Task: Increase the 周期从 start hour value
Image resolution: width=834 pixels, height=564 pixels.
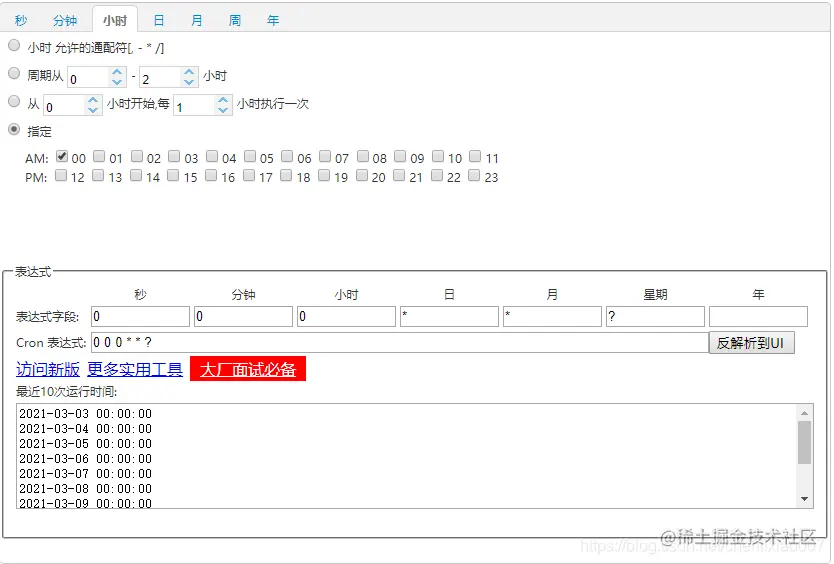Action: tap(117, 72)
